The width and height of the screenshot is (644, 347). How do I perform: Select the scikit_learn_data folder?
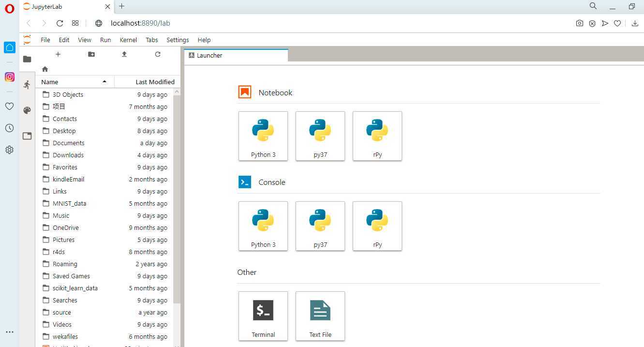(x=105, y=288)
